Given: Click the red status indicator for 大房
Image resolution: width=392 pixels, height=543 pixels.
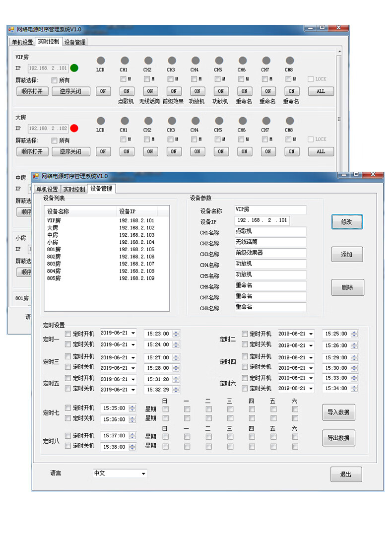Looking at the screenshot, I should point(74,128).
